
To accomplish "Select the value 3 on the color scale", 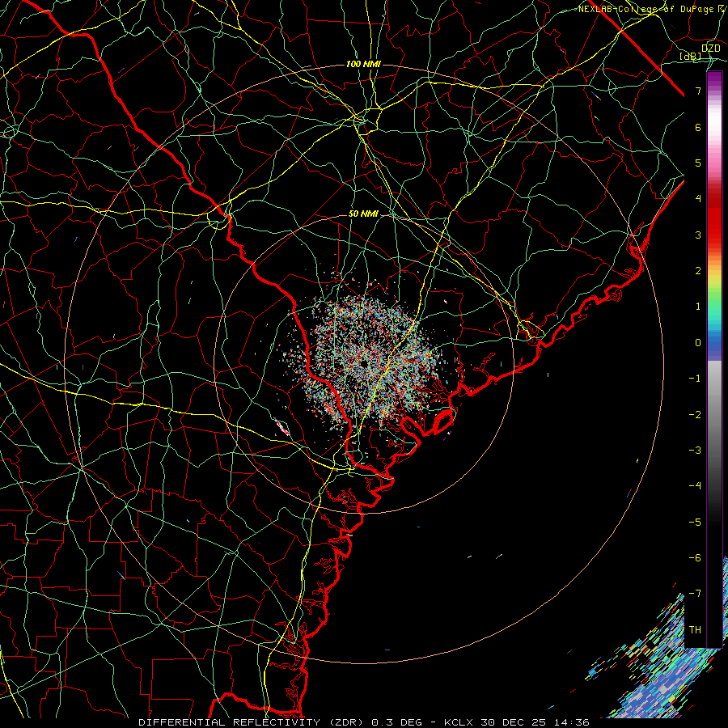I will point(698,235).
